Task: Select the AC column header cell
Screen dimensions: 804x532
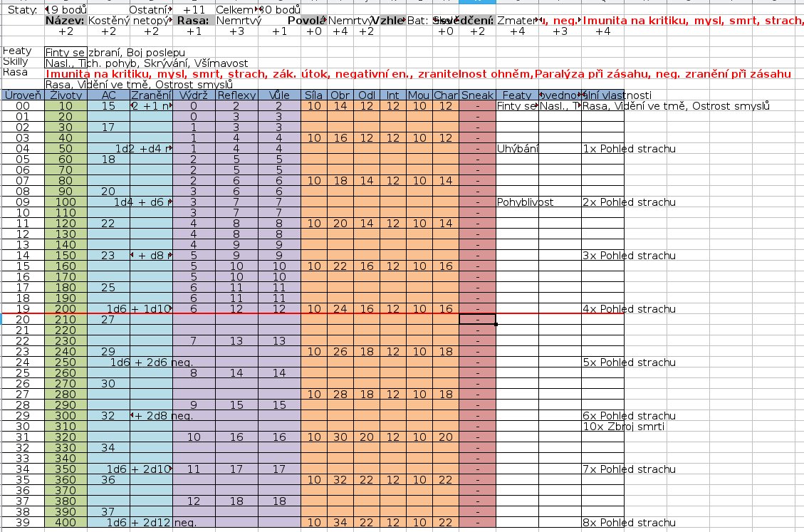Action: (108, 95)
